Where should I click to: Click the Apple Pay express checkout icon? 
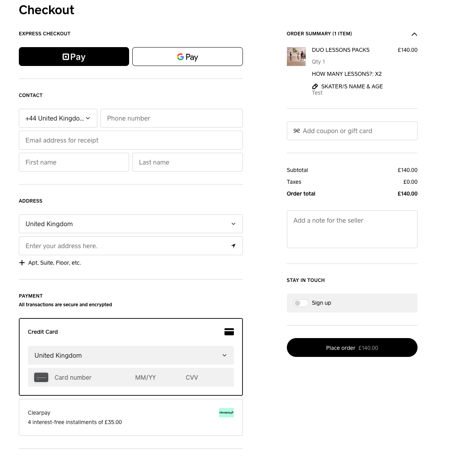coord(66,57)
